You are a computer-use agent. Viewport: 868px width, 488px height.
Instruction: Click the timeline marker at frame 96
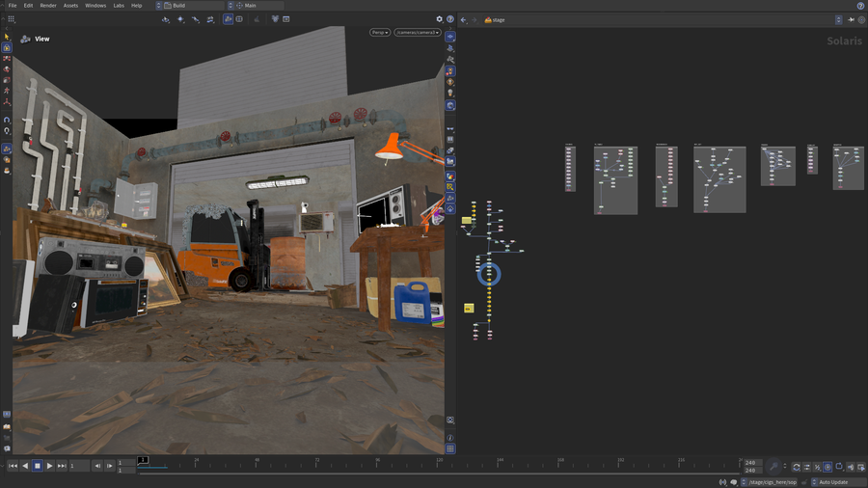377,462
